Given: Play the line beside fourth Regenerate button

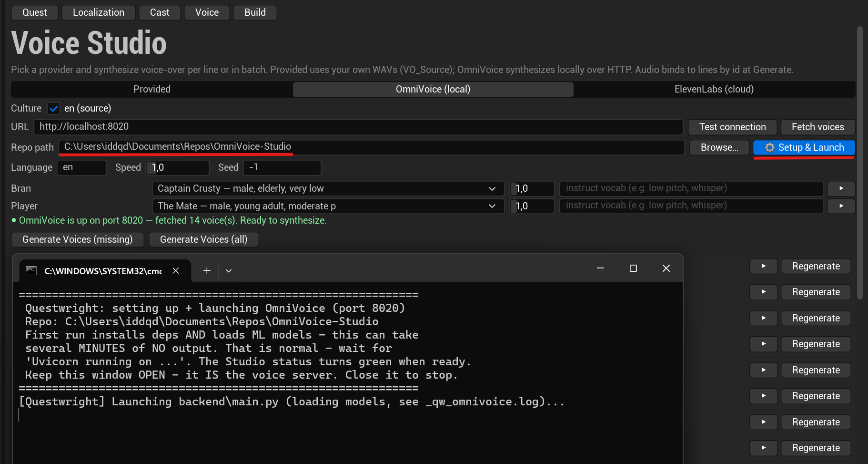Looking at the screenshot, I should (x=764, y=344).
